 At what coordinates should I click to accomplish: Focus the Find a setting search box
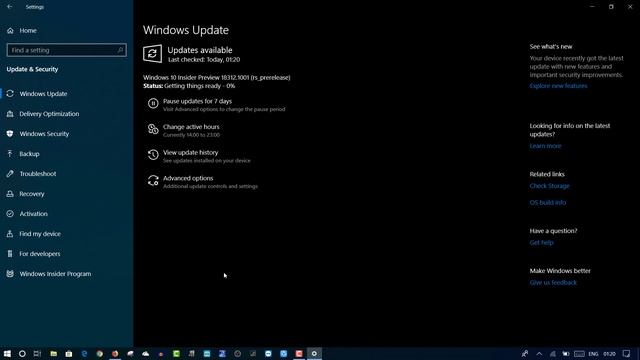tap(67, 50)
